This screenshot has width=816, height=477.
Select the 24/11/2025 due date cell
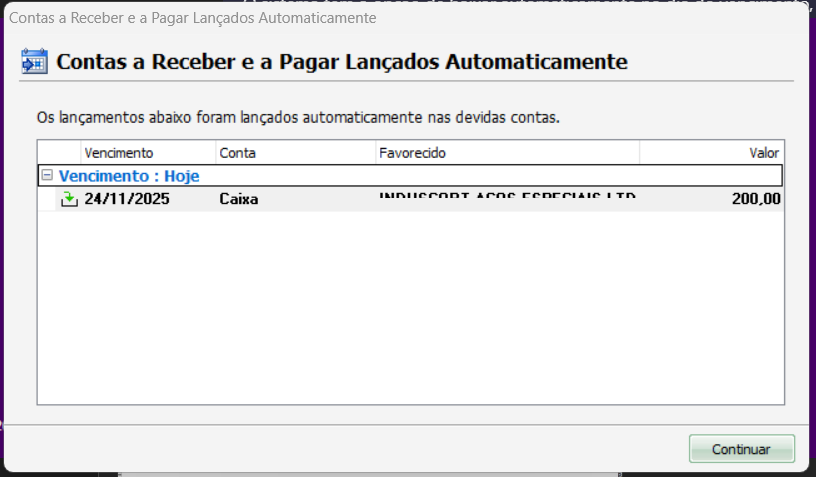coord(127,199)
